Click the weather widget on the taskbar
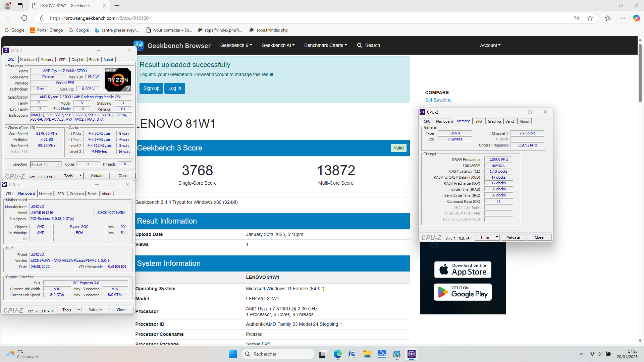The image size is (644, 362). pyautogui.click(x=22, y=354)
